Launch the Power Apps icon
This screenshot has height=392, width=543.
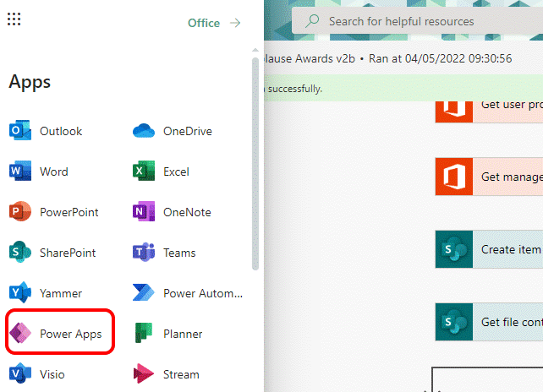point(20,333)
